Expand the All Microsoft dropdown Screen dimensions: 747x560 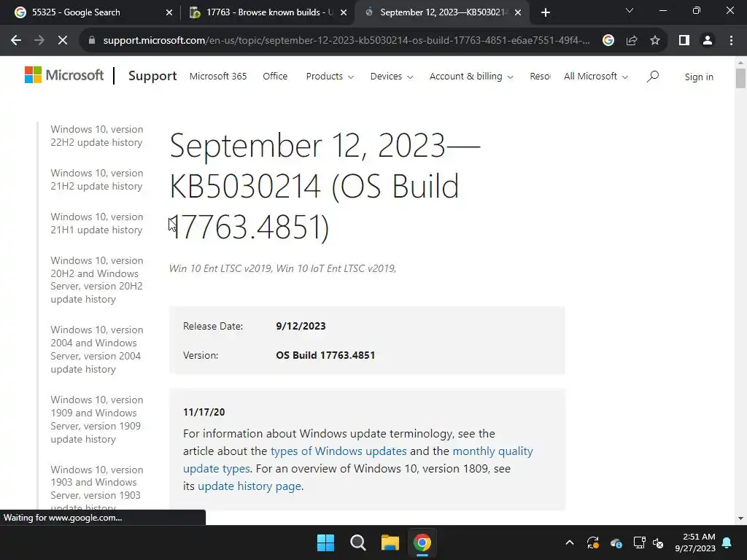pyautogui.click(x=595, y=76)
